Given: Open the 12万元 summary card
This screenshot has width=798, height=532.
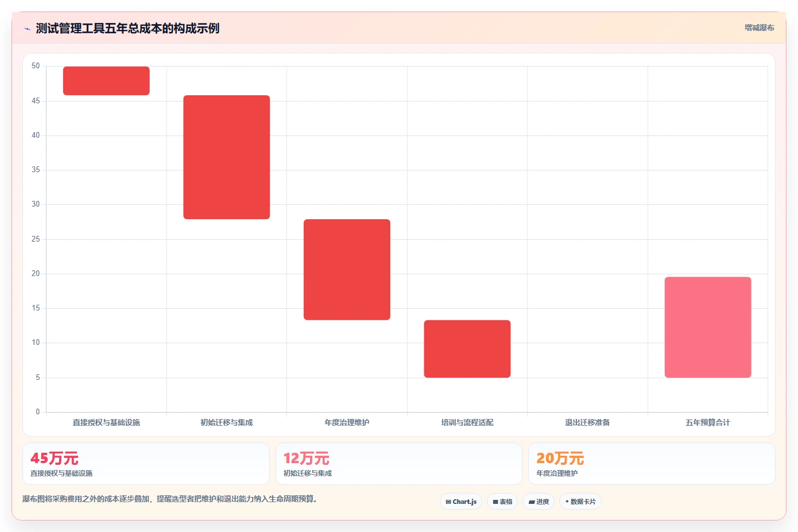Looking at the screenshot, I should click(x=399, y=464).
